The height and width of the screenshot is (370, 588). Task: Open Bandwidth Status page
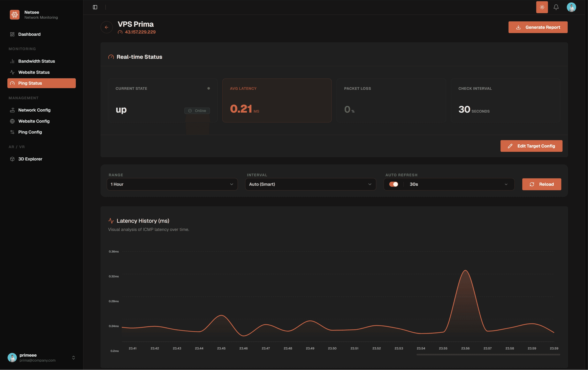(41, 61)
